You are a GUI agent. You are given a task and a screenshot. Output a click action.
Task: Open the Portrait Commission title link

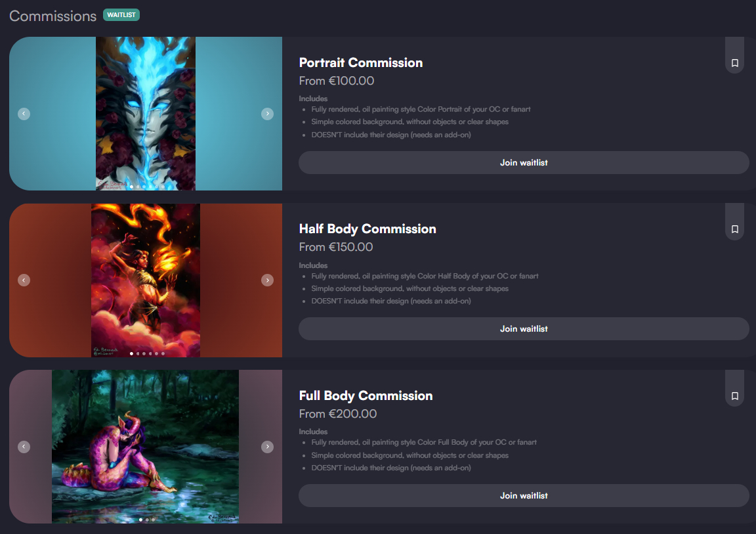[361, 62]
